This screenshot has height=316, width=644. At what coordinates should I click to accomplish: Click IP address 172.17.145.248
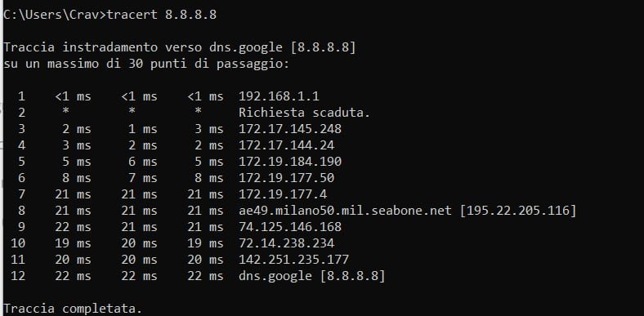point(290,129)
